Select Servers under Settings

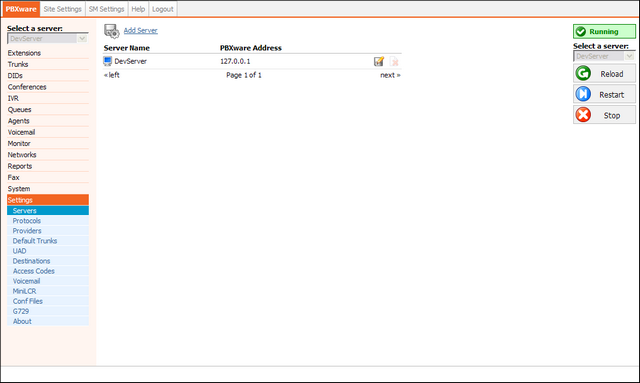tap(48, 211)
